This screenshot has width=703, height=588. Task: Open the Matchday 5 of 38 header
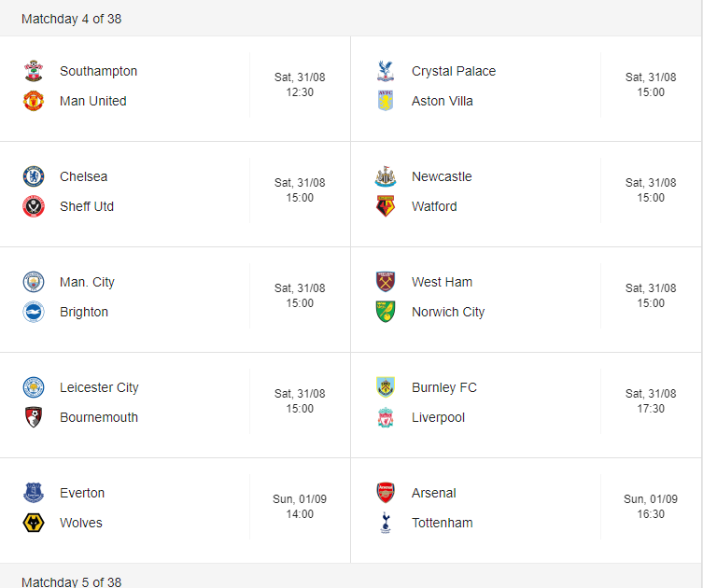[x=71, y=581]
